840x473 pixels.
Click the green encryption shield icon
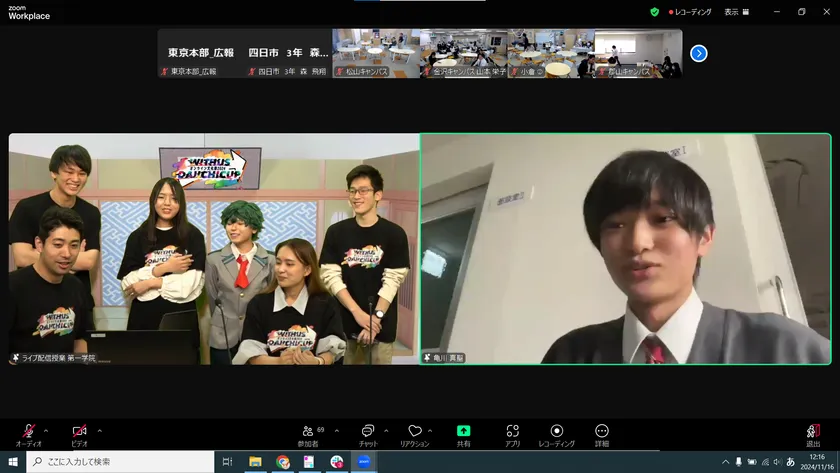pos(654,12)
